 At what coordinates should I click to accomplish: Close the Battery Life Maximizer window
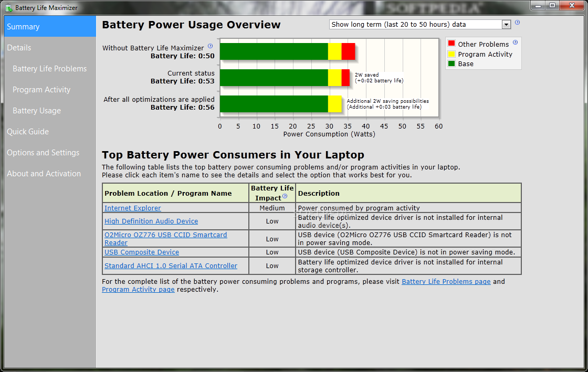572,5
